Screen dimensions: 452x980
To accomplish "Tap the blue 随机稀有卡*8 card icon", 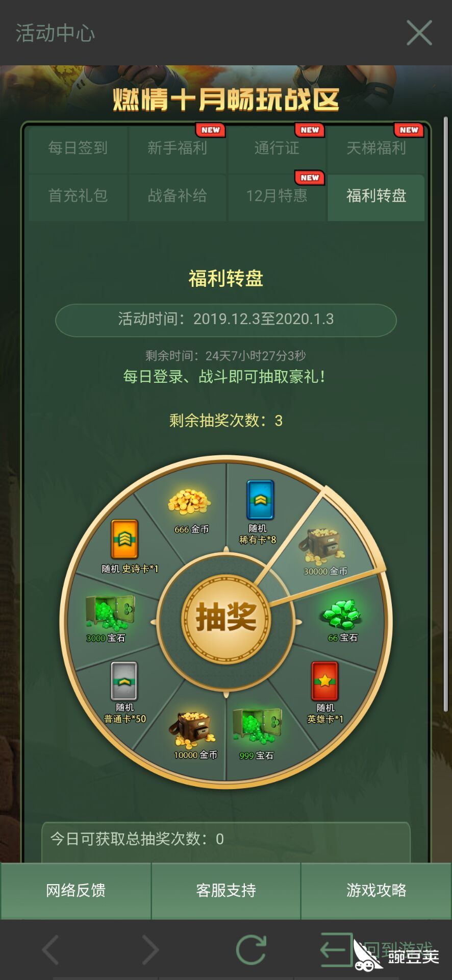I will coord(260,500).
